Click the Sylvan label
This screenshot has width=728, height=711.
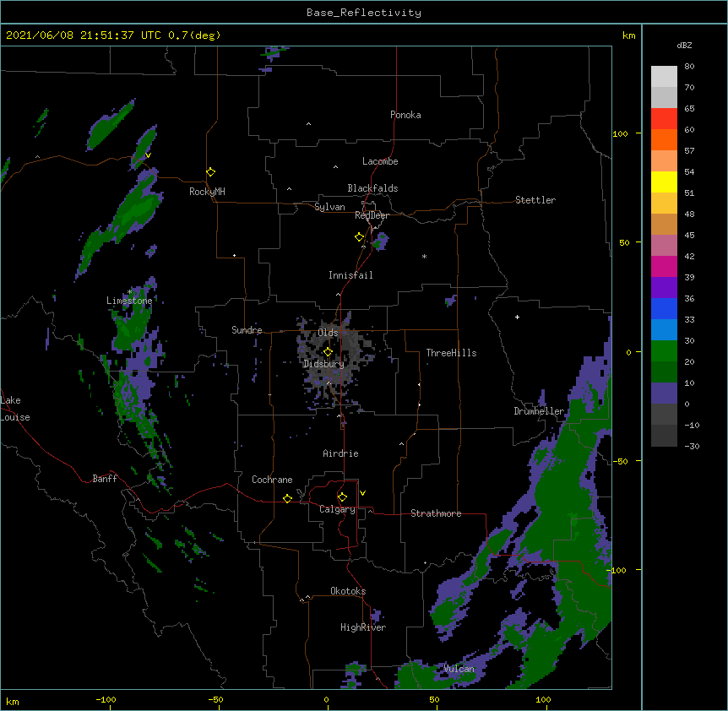pos(329,207)
